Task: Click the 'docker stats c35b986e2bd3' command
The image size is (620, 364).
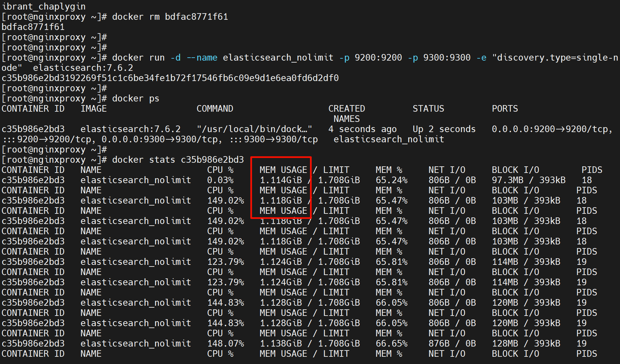Action: click(x=178, y=160)
